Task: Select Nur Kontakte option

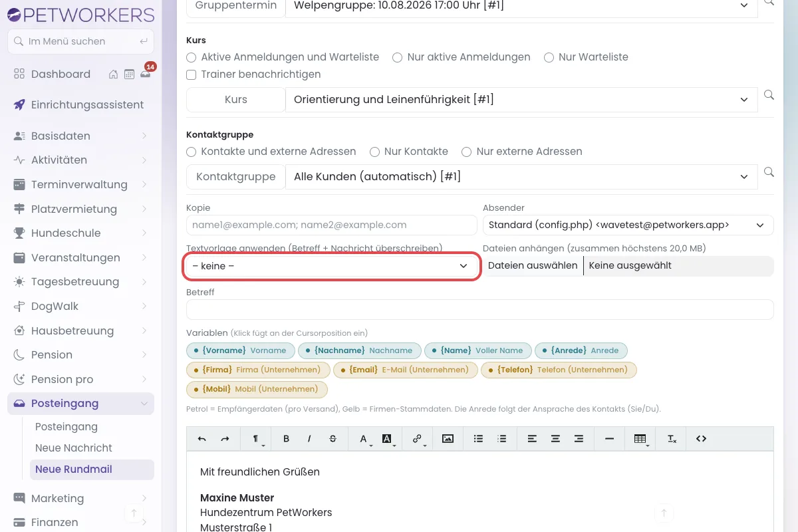Action: point(374,152)
